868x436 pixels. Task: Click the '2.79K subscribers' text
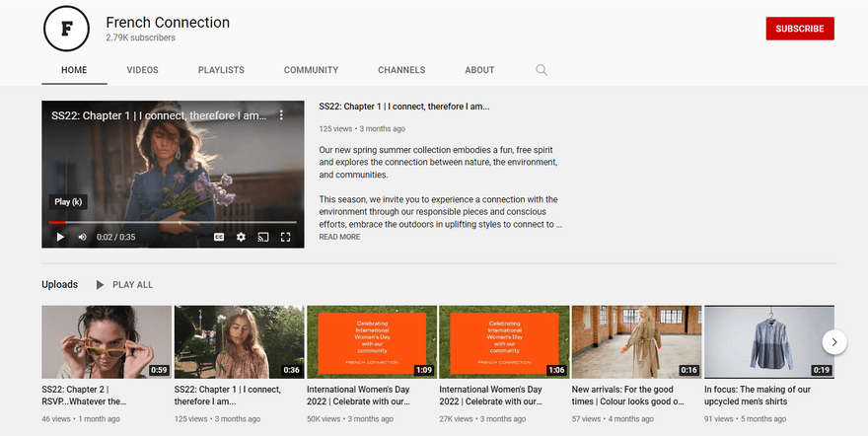(x=141, y=37)
